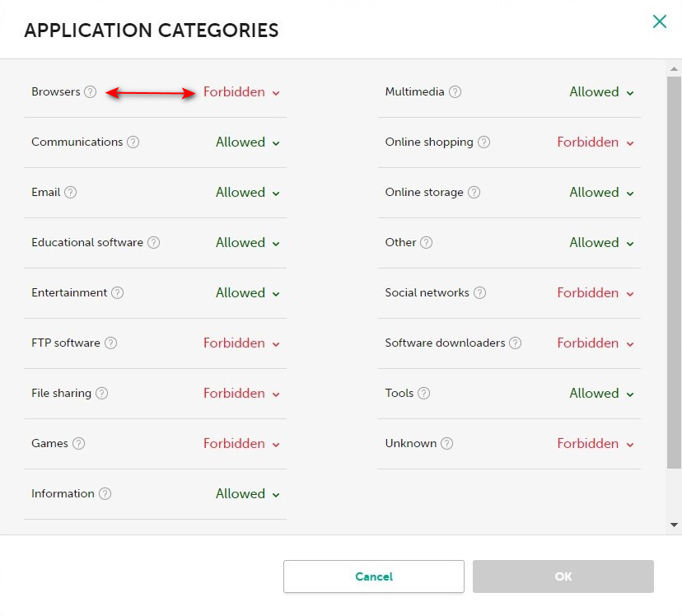Image resolution: width=682 pixels, height=616 pixels.
Task: Click the question mark beside Communications
Action: tap(133, 142)
